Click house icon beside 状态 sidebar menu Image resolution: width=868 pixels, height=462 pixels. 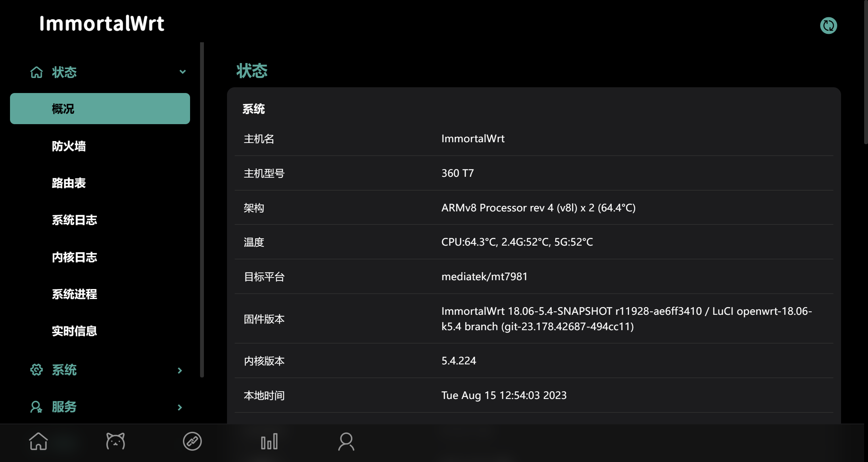coord(37,72)
